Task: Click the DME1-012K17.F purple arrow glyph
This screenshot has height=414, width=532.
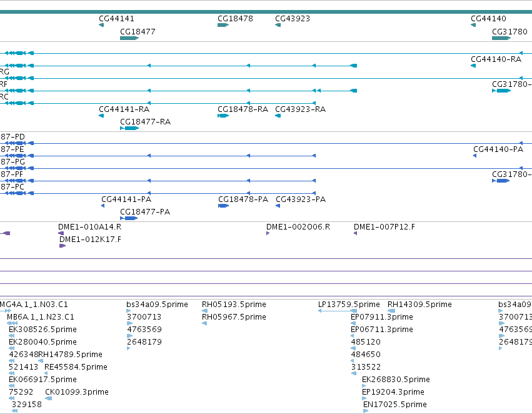Action: tap(63, 246)
